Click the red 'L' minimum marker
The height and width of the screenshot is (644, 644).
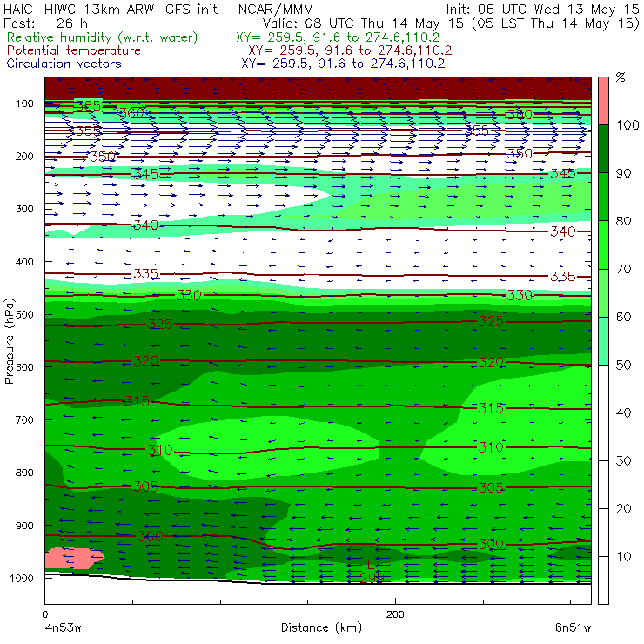(x=371, y=565)
